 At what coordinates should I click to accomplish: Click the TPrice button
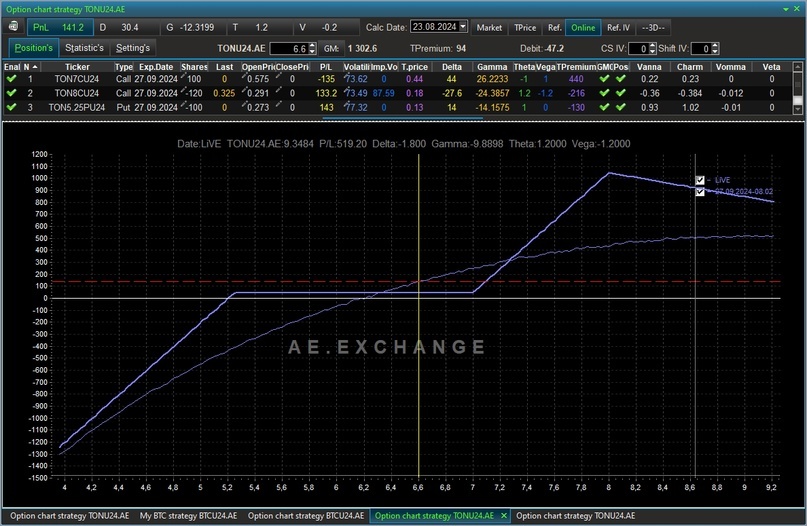[525, 28]
